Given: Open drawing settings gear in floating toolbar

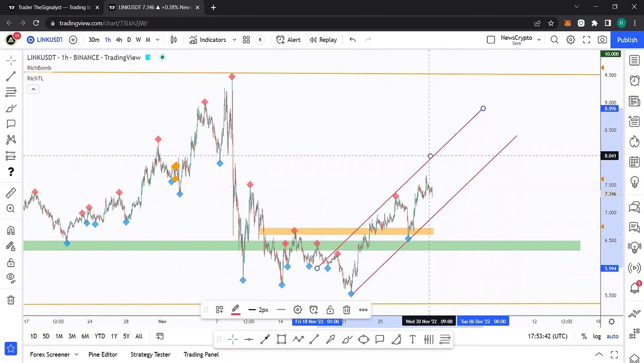Looking at the screenshot, I should (297, 310).
